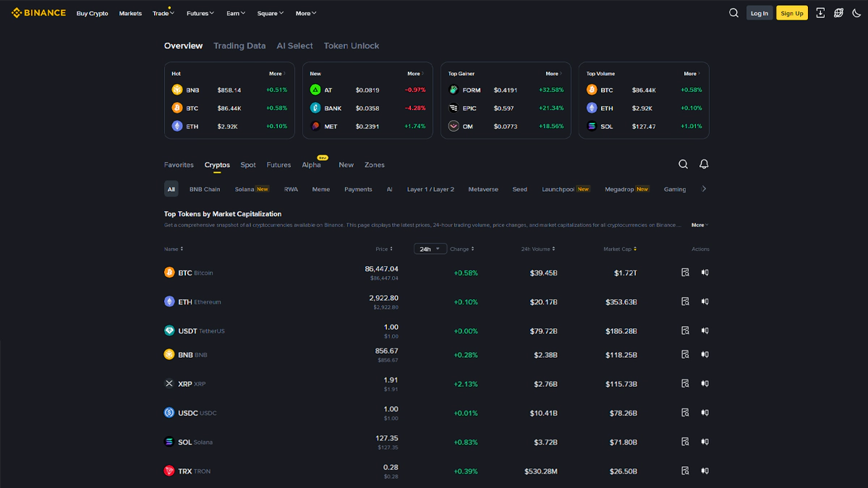Open the notification bell above the token table
Viewport: 868px width, 488px height.
pyautogui.click(x=704, y=164)
